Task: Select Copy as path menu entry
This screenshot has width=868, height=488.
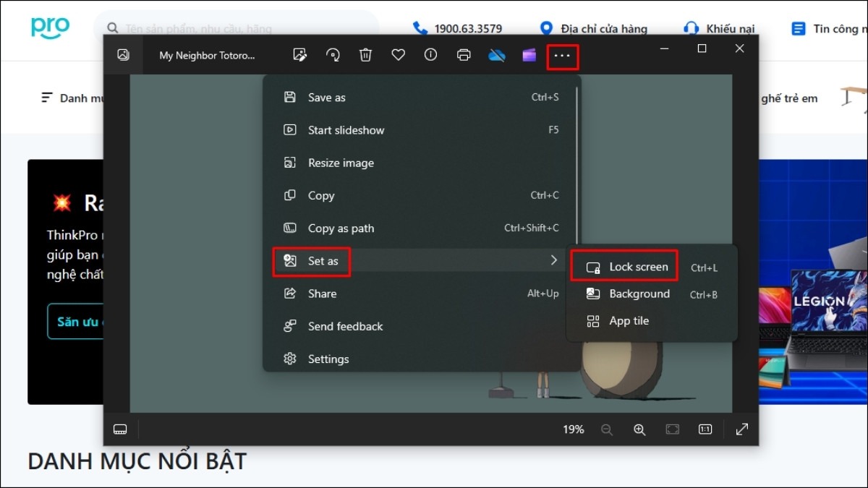Action: [422, 228]
